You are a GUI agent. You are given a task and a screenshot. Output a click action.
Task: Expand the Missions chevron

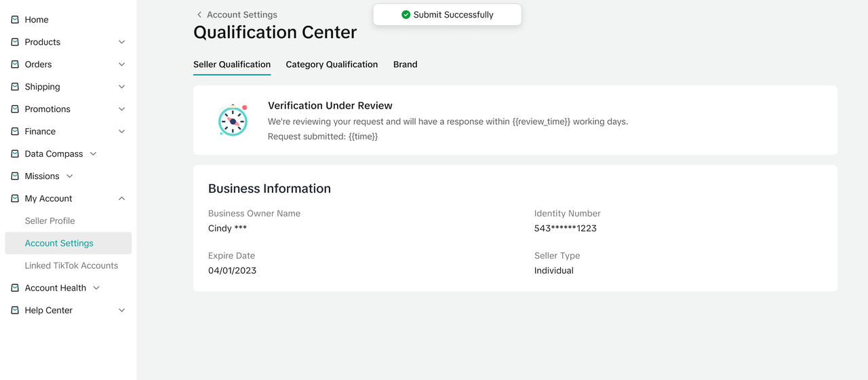point(70,176)
